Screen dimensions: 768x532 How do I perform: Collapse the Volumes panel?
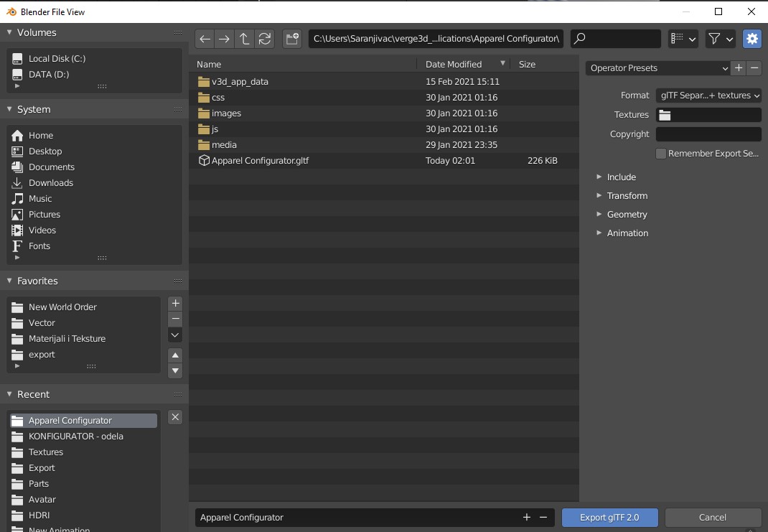pos(9,32)
